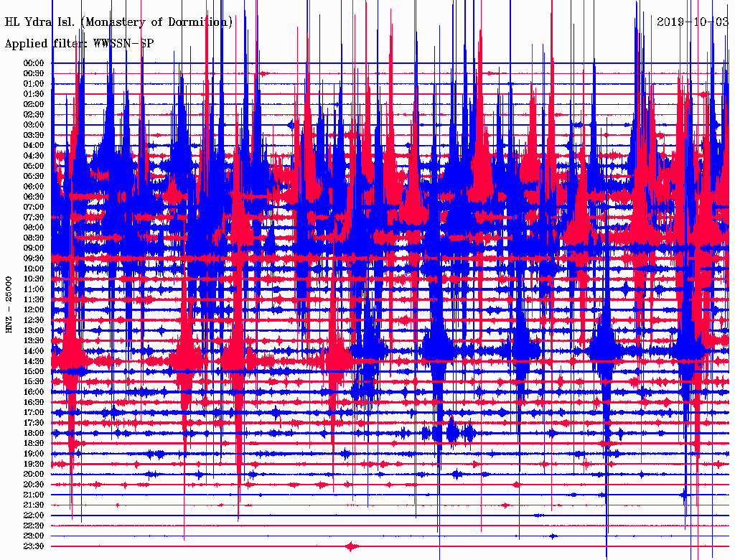This screenshot has height=560, width=735.
Task: Click the 05:30 time label
Action: tap(34, 177)
